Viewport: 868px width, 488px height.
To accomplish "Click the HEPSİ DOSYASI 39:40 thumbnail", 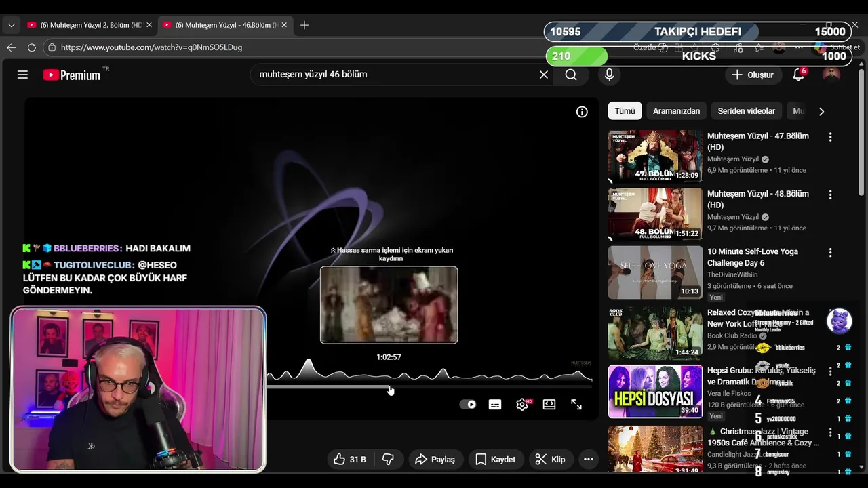I will tap(655, 391).
